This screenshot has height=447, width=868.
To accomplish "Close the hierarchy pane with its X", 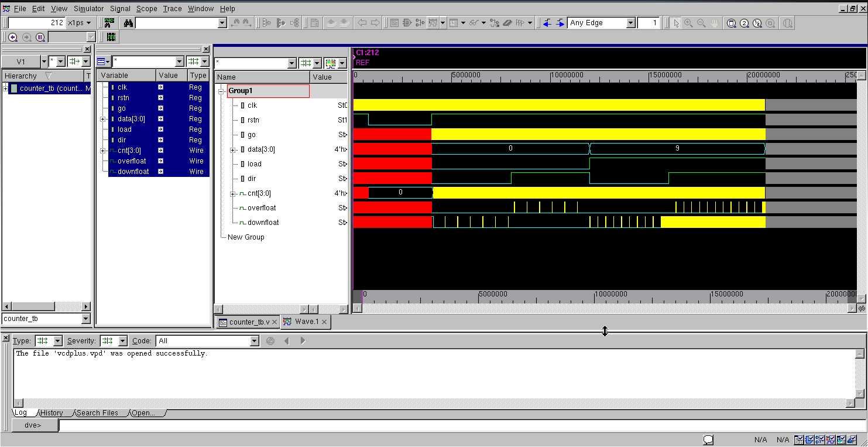I will point(87,50).
